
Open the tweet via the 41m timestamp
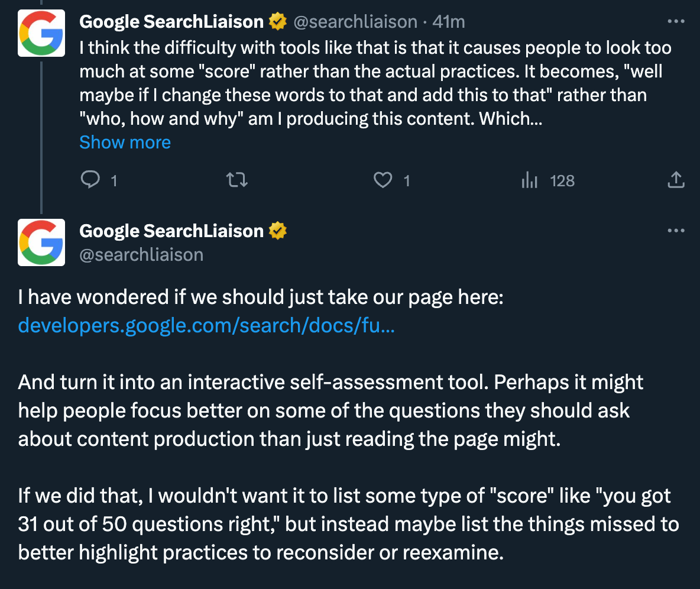[x=449, y=22]
